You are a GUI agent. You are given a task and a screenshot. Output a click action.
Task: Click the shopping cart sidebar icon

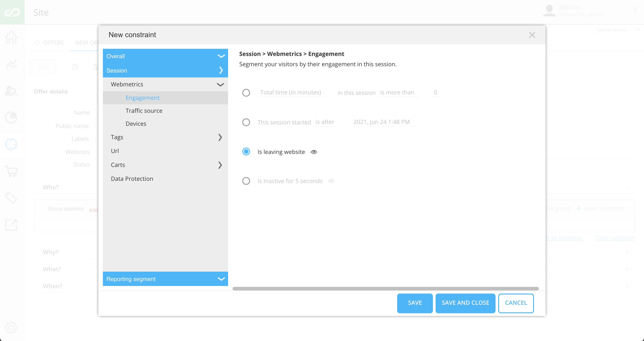(11, 171)
